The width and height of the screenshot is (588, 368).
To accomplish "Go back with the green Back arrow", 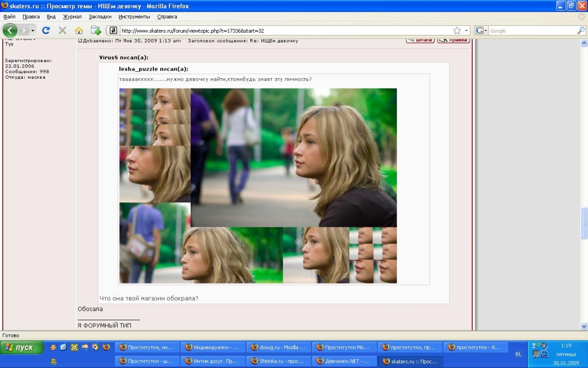I will [x=10, y=30].
